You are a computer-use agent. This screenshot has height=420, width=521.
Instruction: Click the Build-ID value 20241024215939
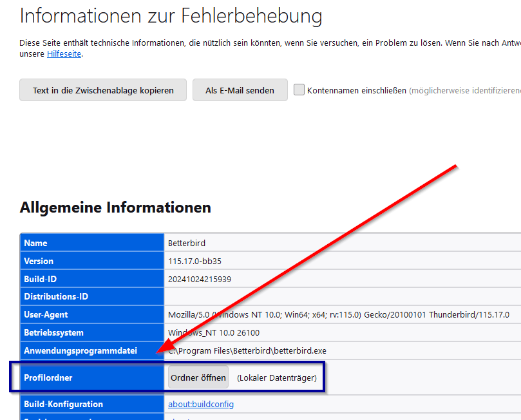tap(199, 279)
